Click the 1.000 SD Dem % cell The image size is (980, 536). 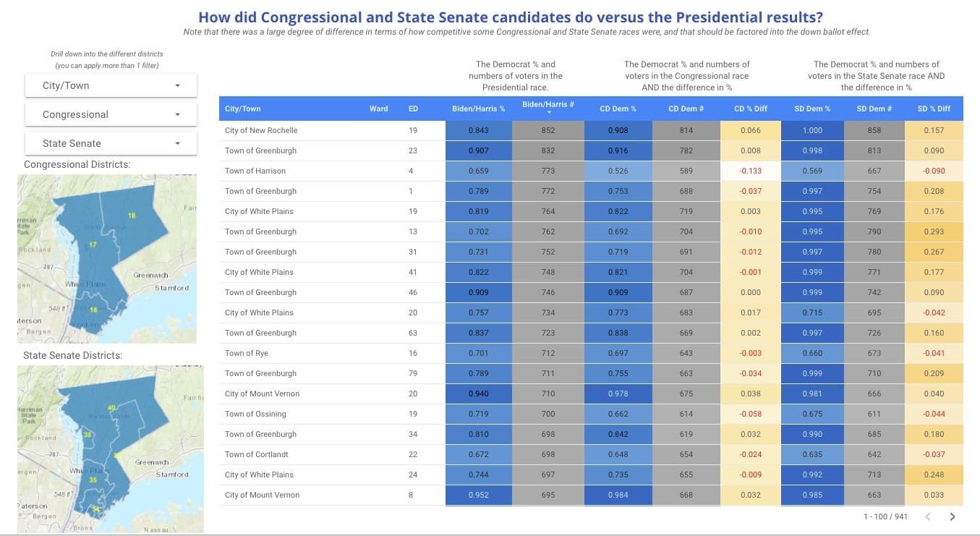pos(812,130)
